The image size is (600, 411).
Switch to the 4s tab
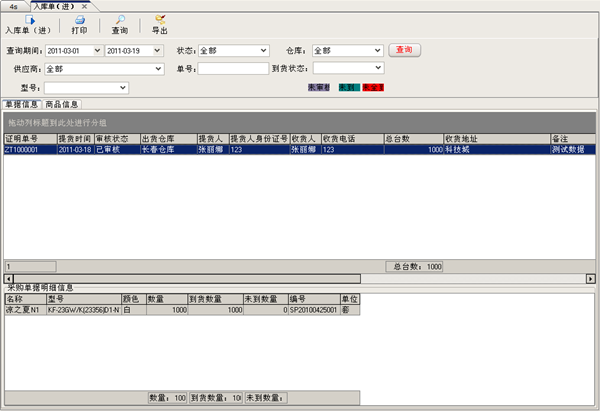point(12,6)
